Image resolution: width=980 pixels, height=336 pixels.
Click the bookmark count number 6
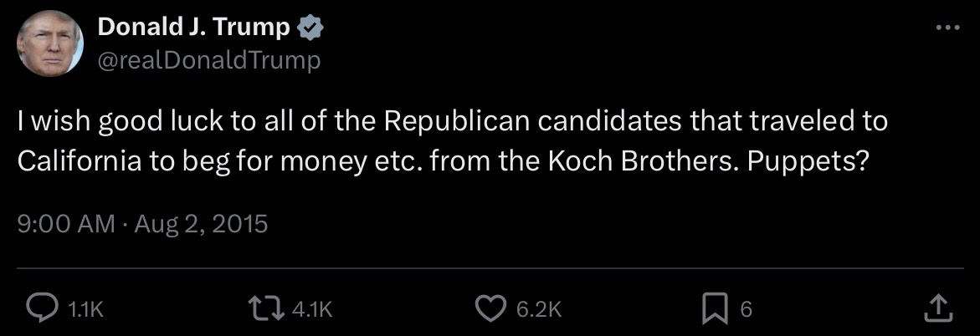[747, 310]
